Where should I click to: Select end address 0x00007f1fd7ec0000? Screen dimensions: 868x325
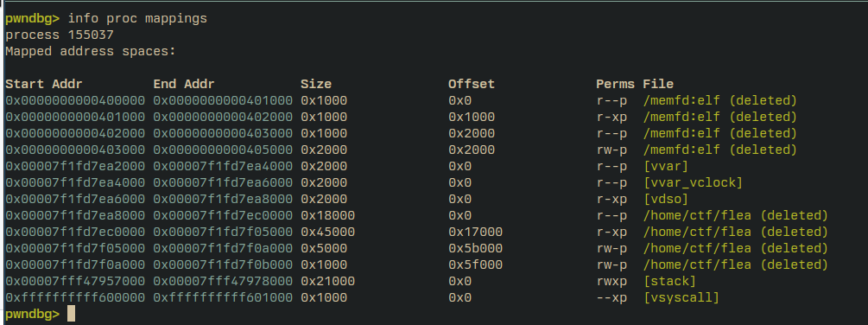pyautogui.click(x=223, y=216)
